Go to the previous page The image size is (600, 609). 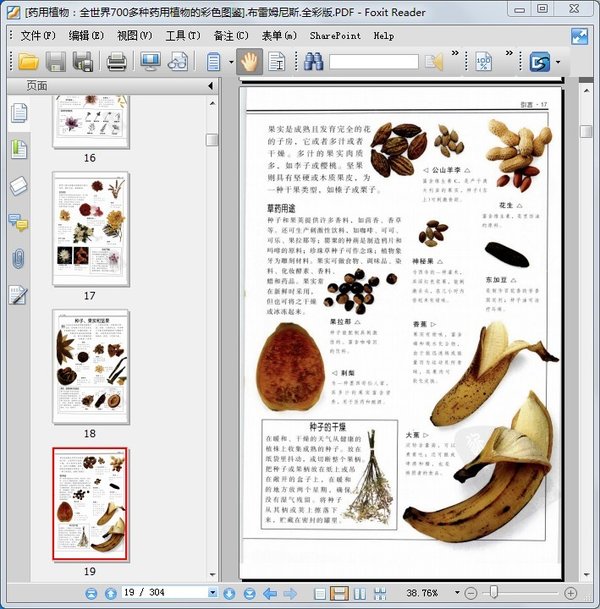click(x=111, y=593)
